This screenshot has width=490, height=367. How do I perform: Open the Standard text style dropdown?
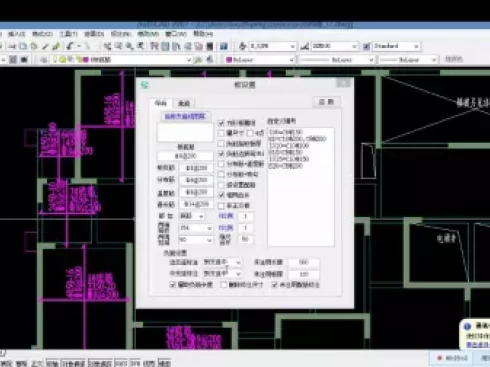(396, 46)
